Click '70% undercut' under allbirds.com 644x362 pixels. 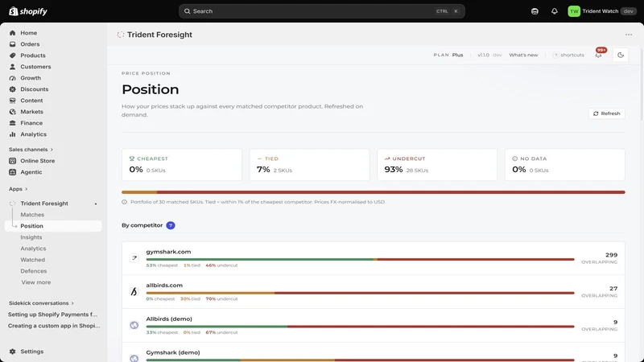(x=222, y=298)
